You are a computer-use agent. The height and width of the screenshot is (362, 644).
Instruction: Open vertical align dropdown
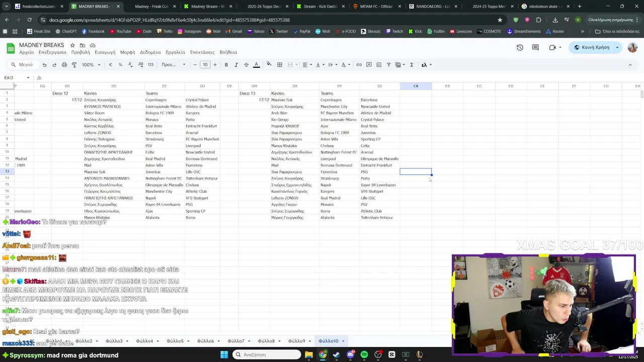(319, 65)
